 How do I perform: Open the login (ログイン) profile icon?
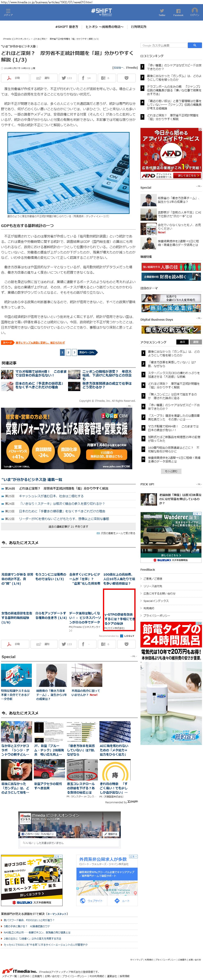[194, 12]
